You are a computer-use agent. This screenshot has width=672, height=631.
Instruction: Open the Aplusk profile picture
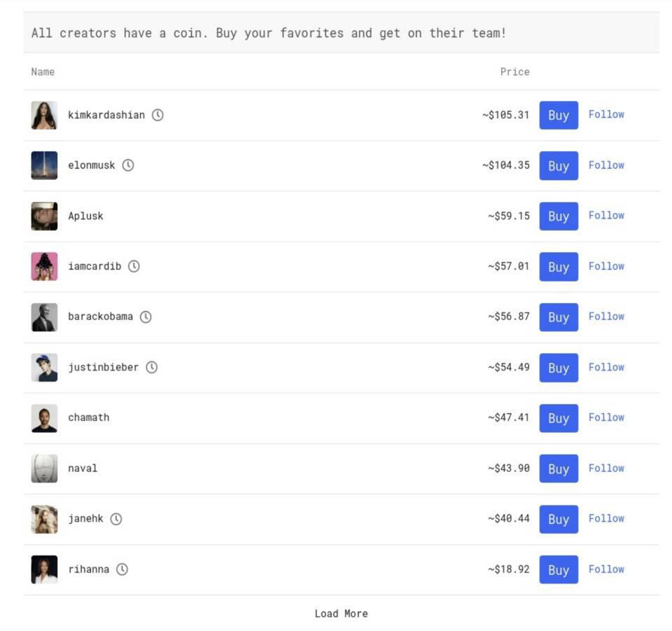[x=44, y=216]
